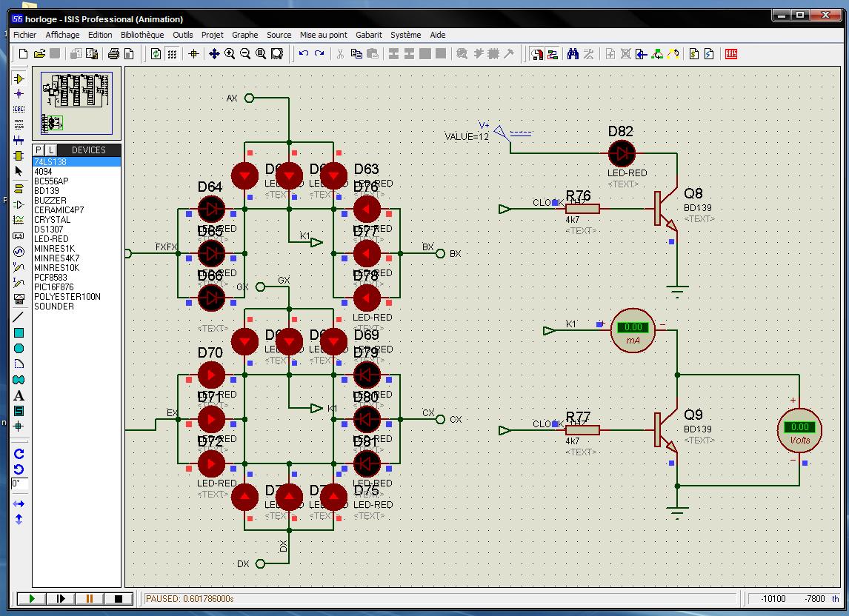849x616 pixels.
Task: Click the undo arrow icon
Action: pyautogui.click(x=304, y=54)
